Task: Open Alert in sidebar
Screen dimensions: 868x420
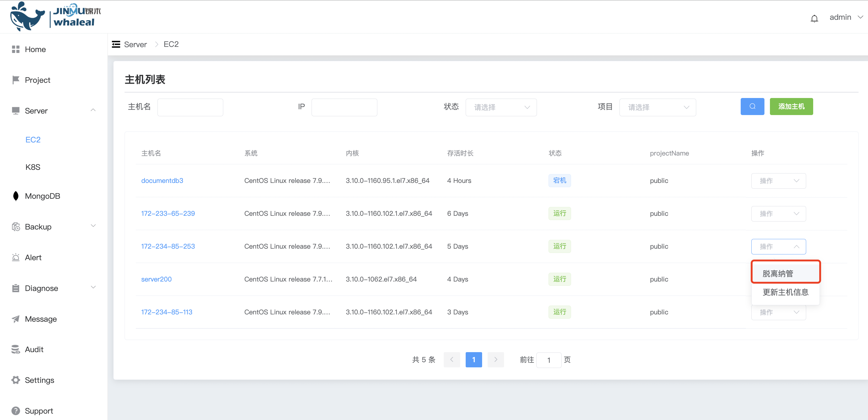Action: click(x=33, y=257)
